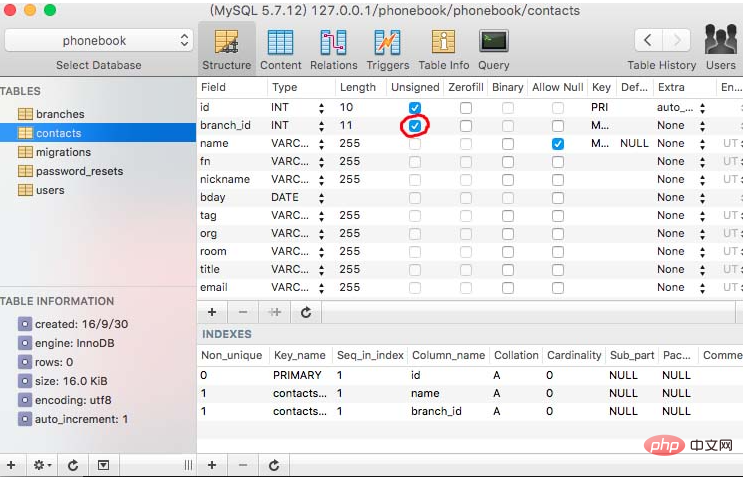Toggle Allow Null checkbox for the fn field
The image size is (743, 478).
(558, 162)
